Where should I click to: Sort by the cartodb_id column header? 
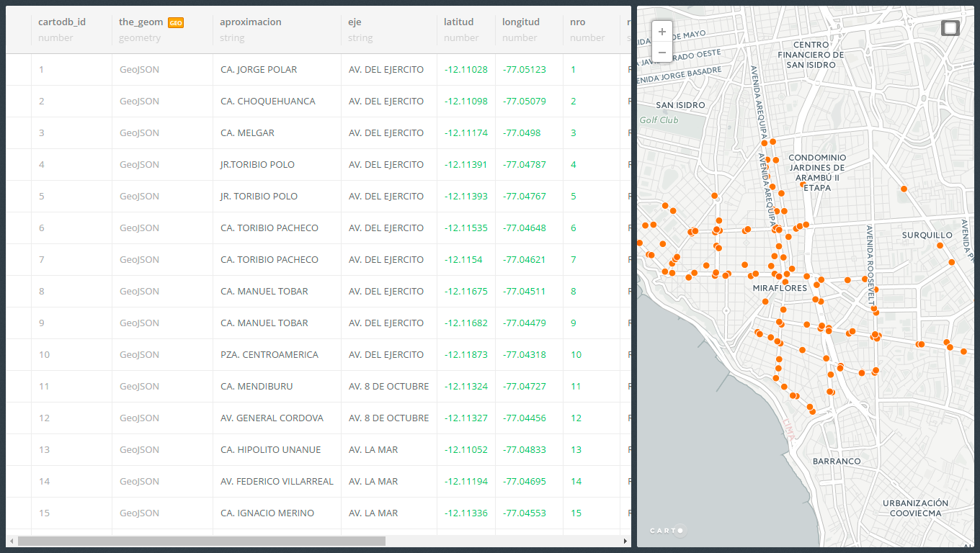pyautogui.click(x=62, y=22)
